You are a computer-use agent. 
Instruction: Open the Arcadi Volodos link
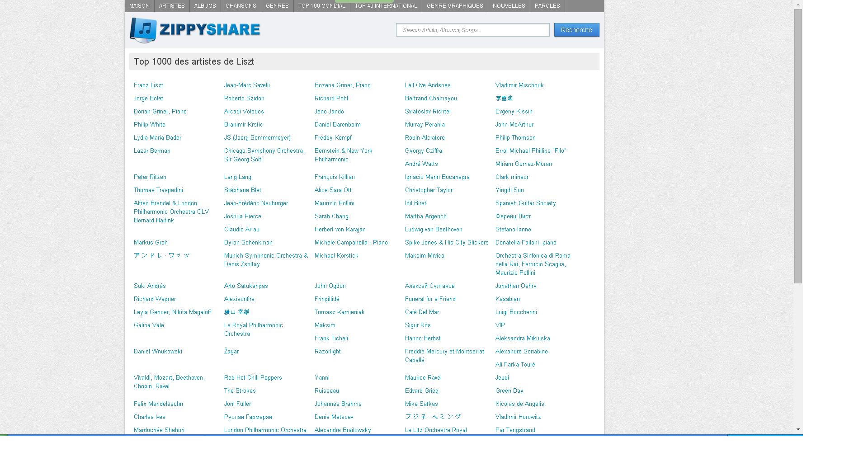click(x=244, y=112)
